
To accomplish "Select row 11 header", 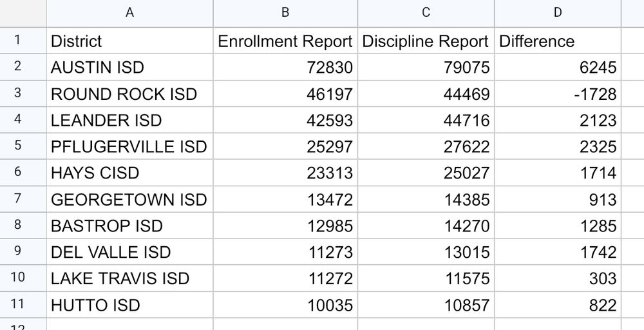I will coord(17,305).
